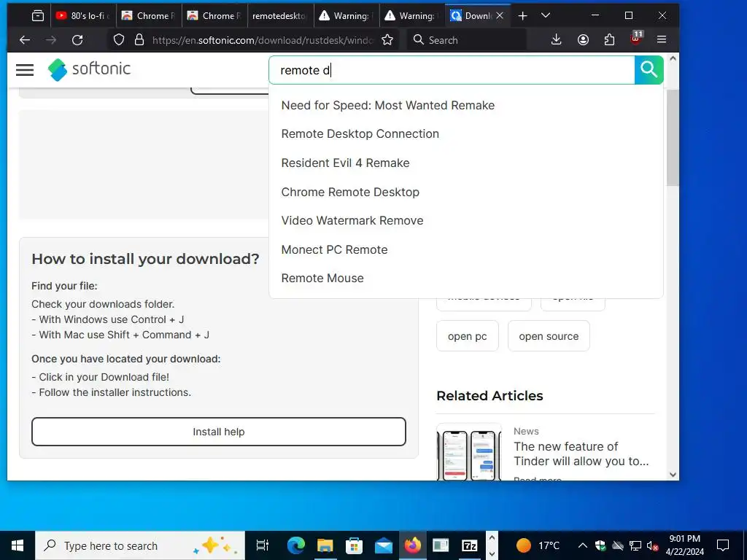Click the Firefox View icon in tab bar
The image size is (747, 560).
[x=38, y=16]
